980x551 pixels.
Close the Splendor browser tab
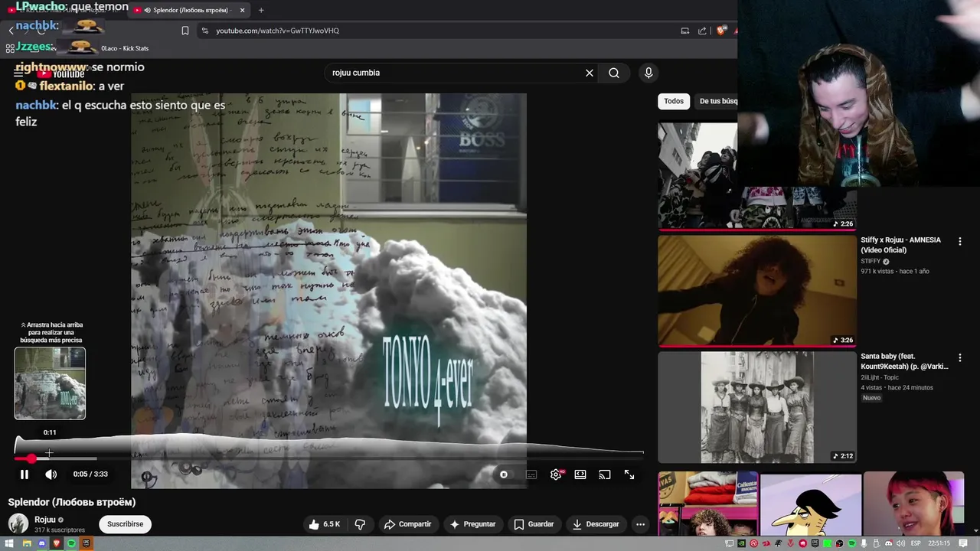(242, 10)
